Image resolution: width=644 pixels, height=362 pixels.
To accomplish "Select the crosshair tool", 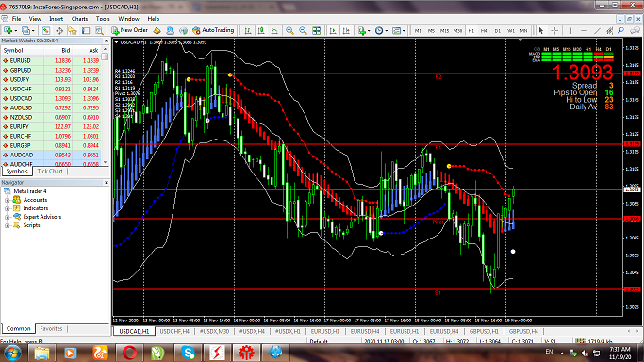I will coord(554,30).
